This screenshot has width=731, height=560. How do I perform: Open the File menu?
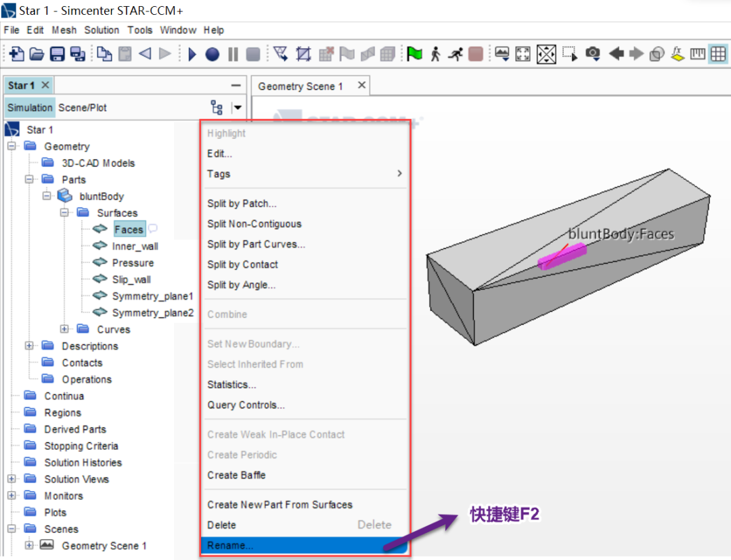pyautogui.click(x=12, y=30)
